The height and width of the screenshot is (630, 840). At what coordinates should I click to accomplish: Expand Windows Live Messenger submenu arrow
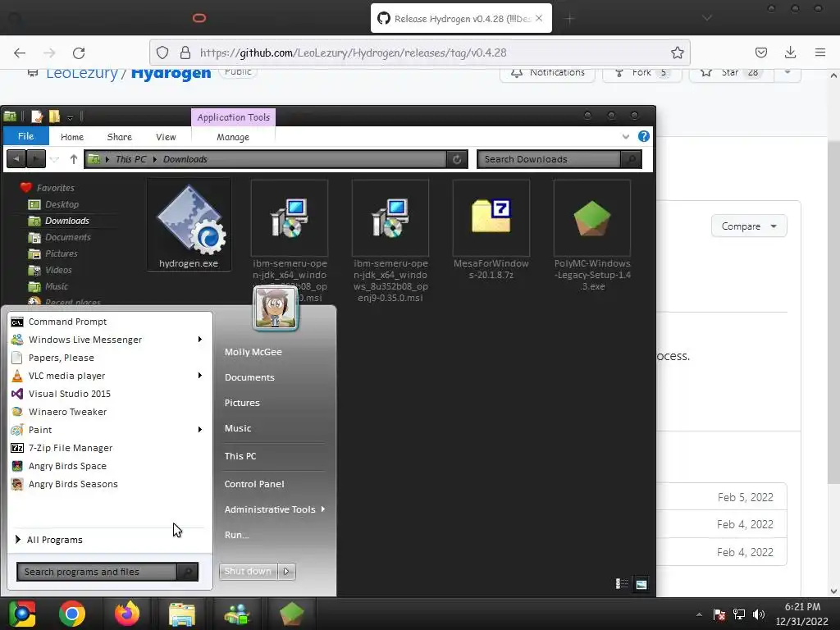(200, 340)
